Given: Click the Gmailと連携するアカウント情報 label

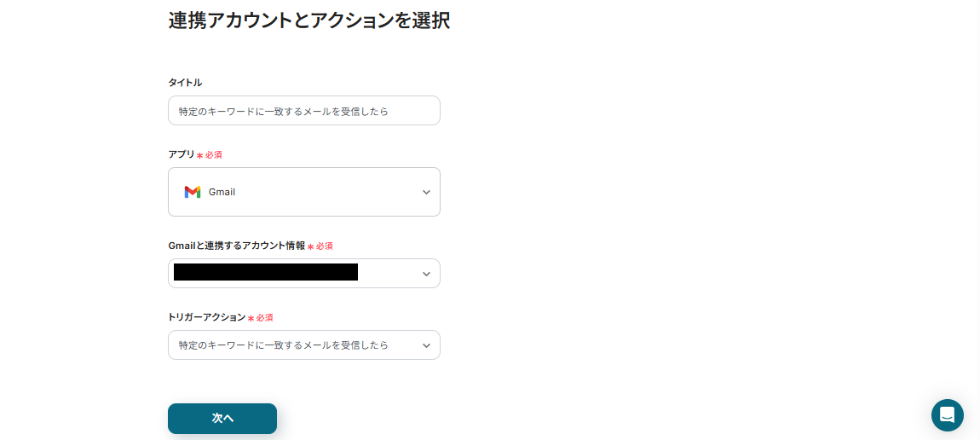Looking at the screenshot, I should point(236,246).
